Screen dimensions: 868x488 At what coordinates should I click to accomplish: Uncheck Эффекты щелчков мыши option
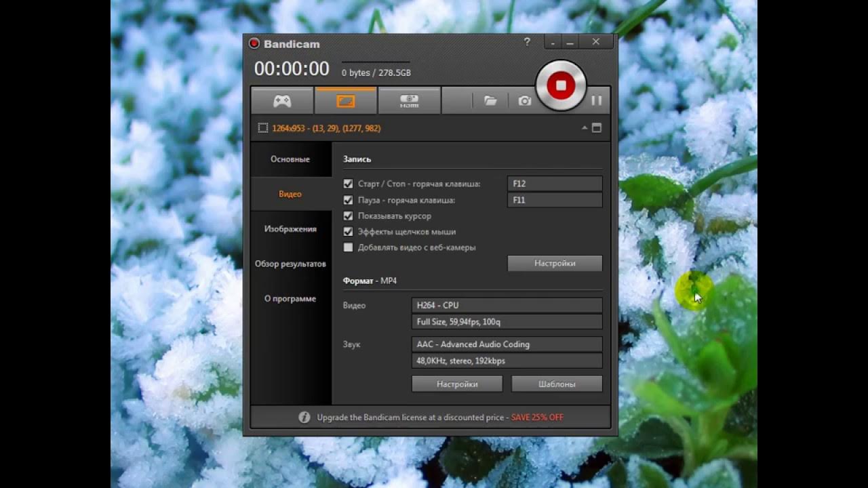349,232
